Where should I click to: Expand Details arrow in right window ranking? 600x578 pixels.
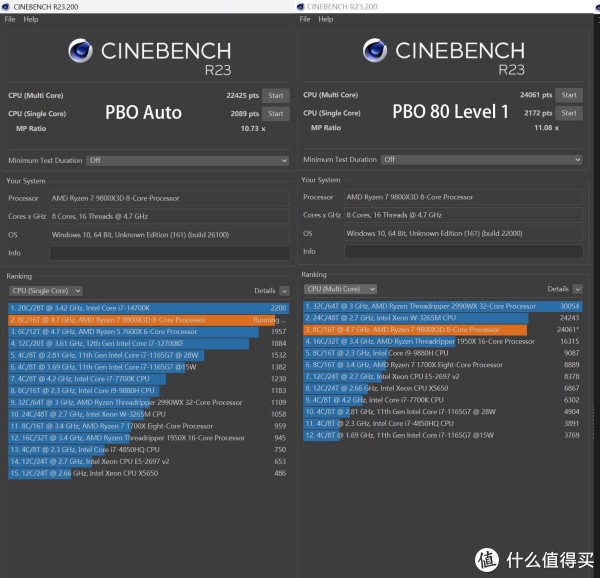pyautogui.click(x=578, y=289)
